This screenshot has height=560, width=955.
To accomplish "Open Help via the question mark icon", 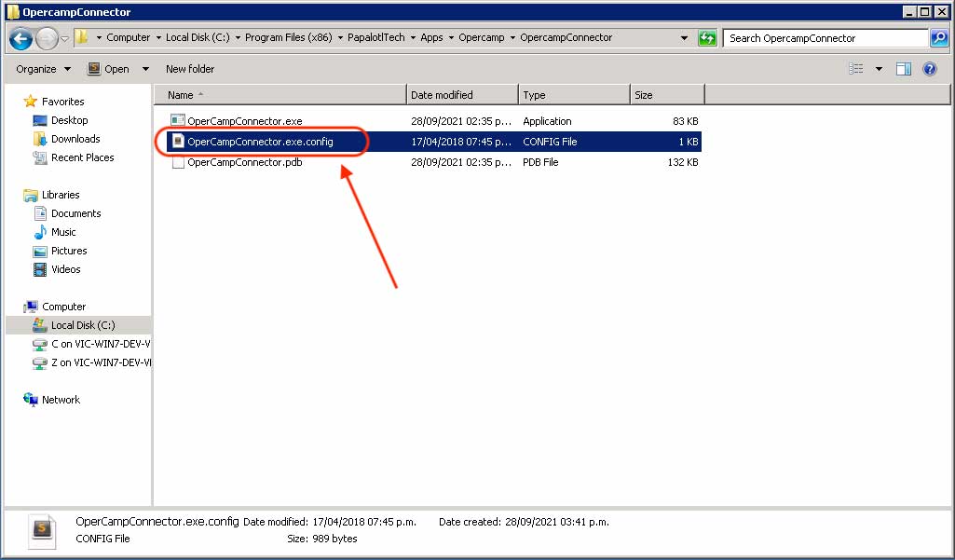I will 929,68.
